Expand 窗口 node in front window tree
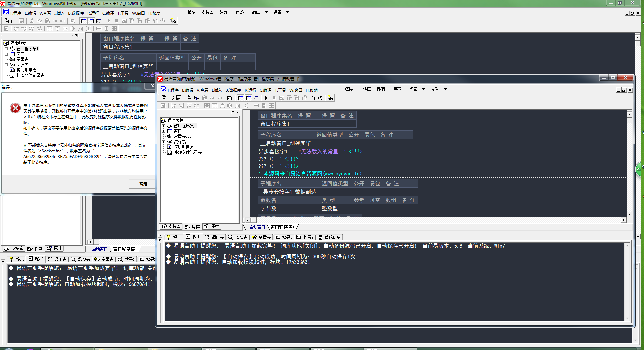This screenshot has width=644, height=350. (164, 131)
